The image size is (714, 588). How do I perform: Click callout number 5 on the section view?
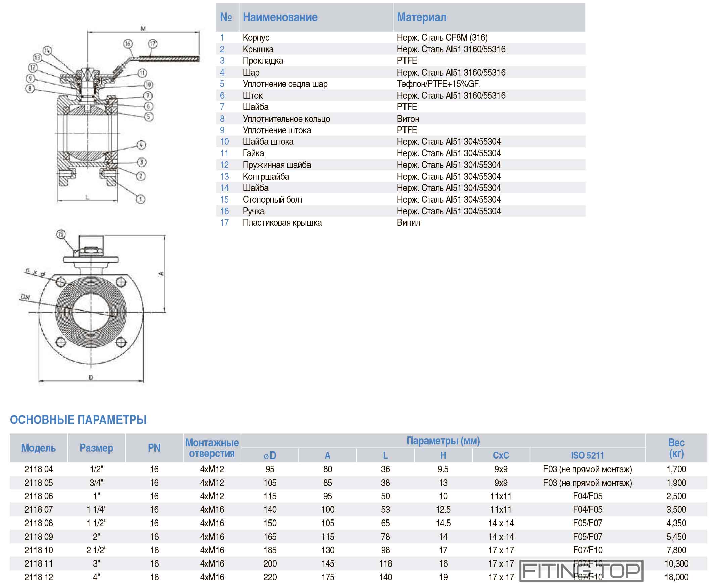tap(149, 117)
